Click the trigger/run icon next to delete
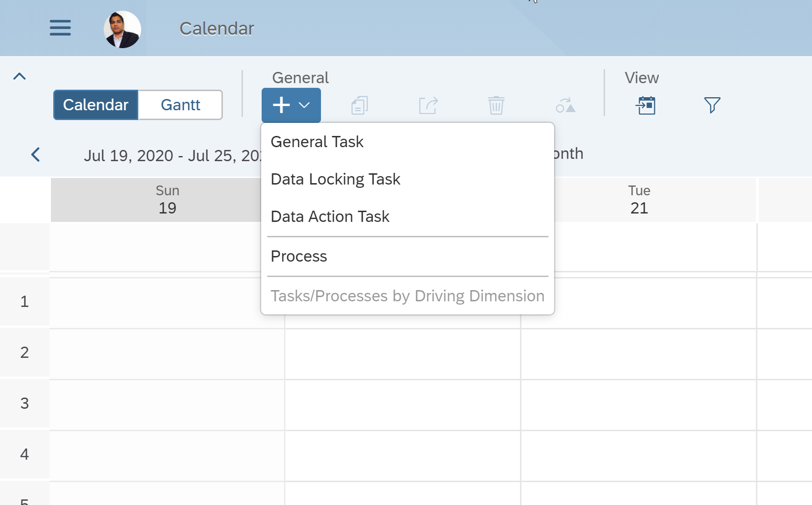The image size is (812, 505). [565, 105]
